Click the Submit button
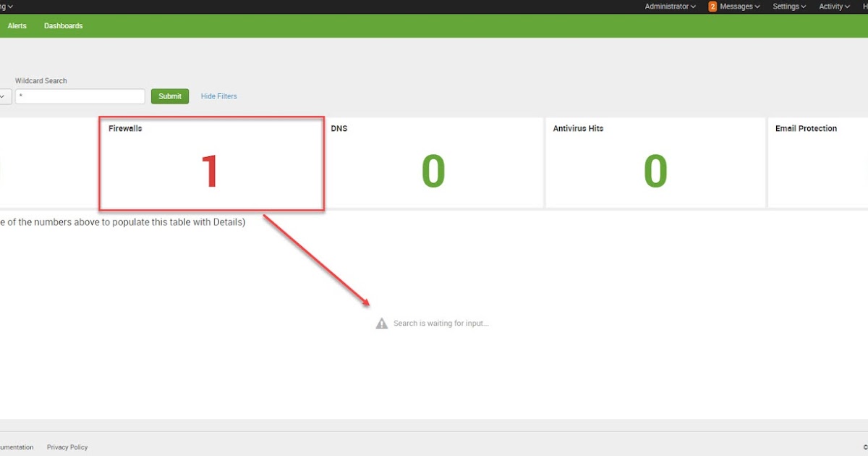 point(169,96)
